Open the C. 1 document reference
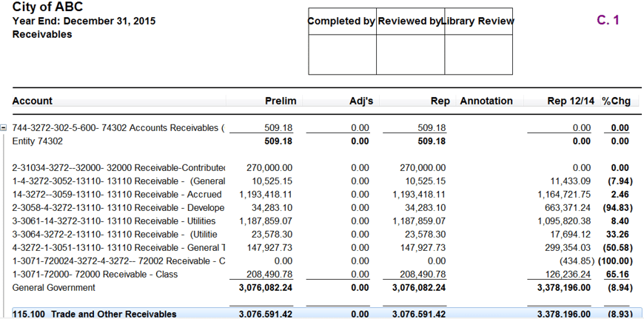Image resolution: width=644 pixels, height=319 pixels. (608, 21)
